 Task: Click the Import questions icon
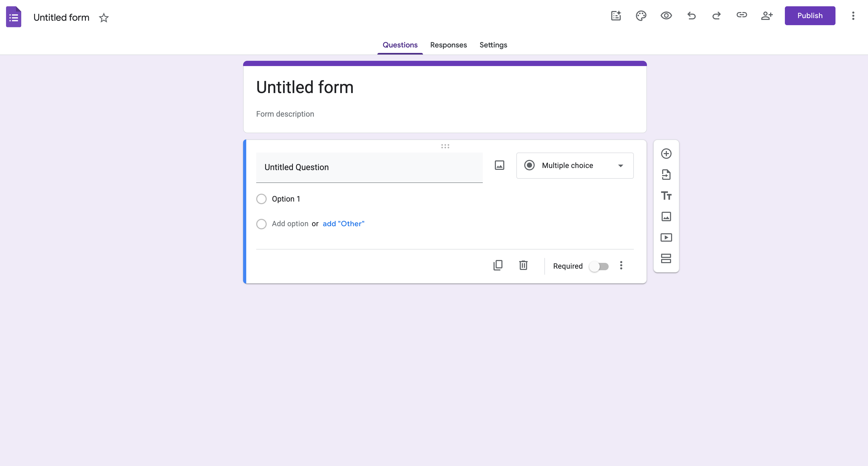tap(666, 175)
